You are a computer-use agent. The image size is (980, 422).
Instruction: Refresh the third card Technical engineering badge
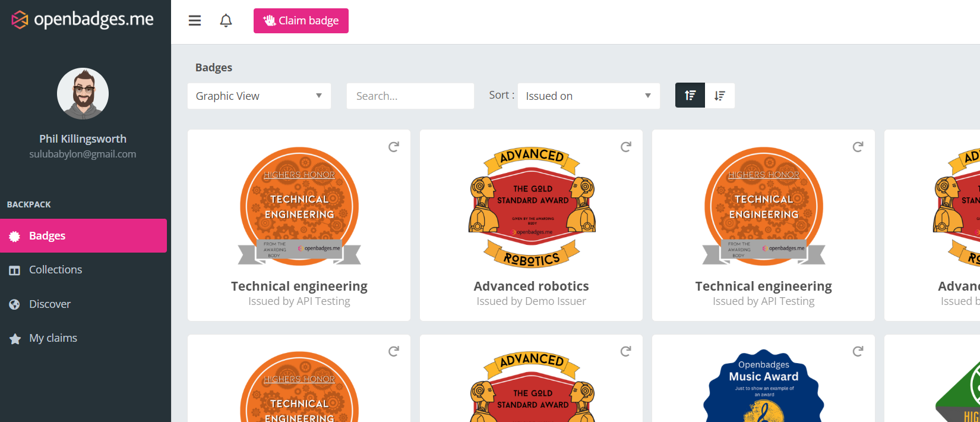tap(858, 147)
